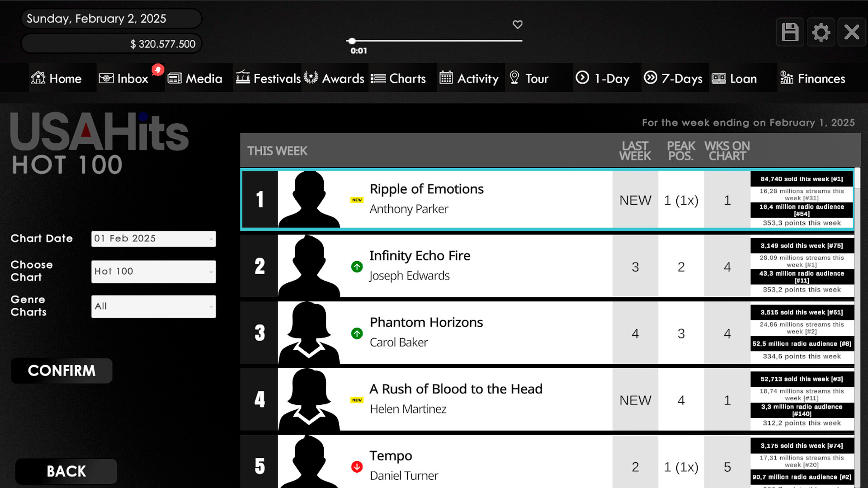Open the Chart Date dropdown
Screen dimensions: 868x488
(x=153, y=239)
